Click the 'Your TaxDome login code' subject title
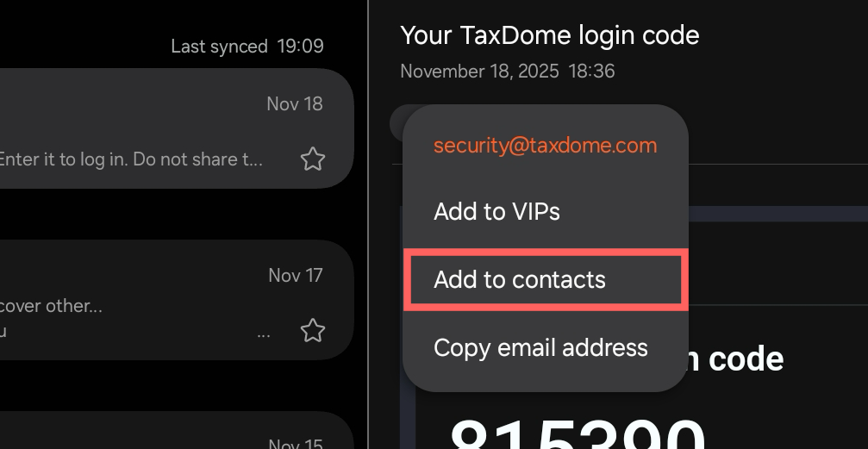The image size is (868, 449). click(549, 35)
